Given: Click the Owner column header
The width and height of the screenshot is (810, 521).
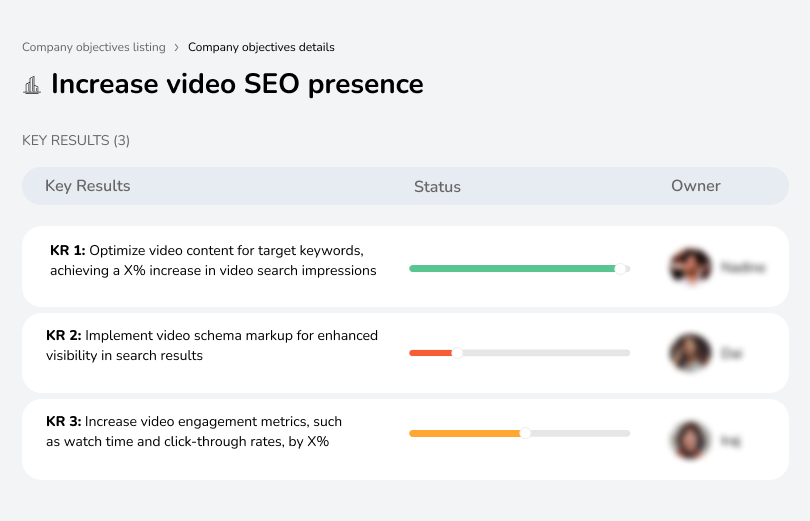Looking at the screenshot, I should point(695,186).
